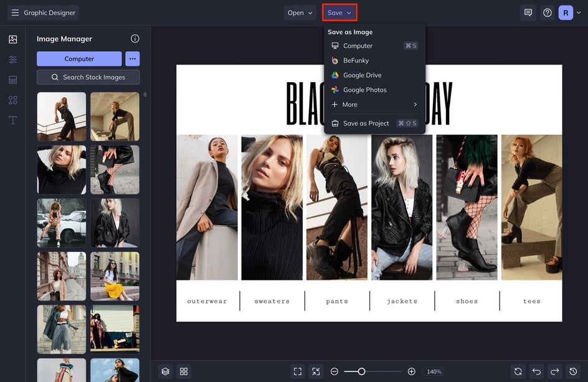Zoom in with the plus icon
The width and height of the screenshot is (588, 382).
point(411,371)
